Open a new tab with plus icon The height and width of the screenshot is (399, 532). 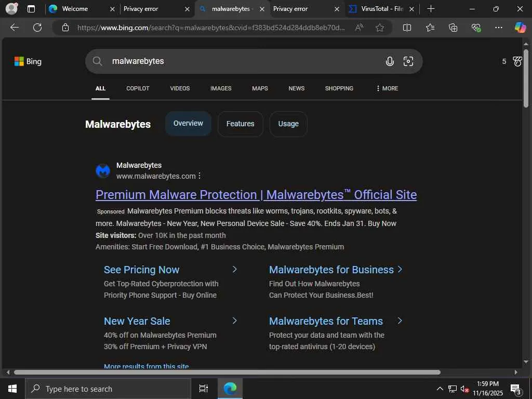(431, 9)
